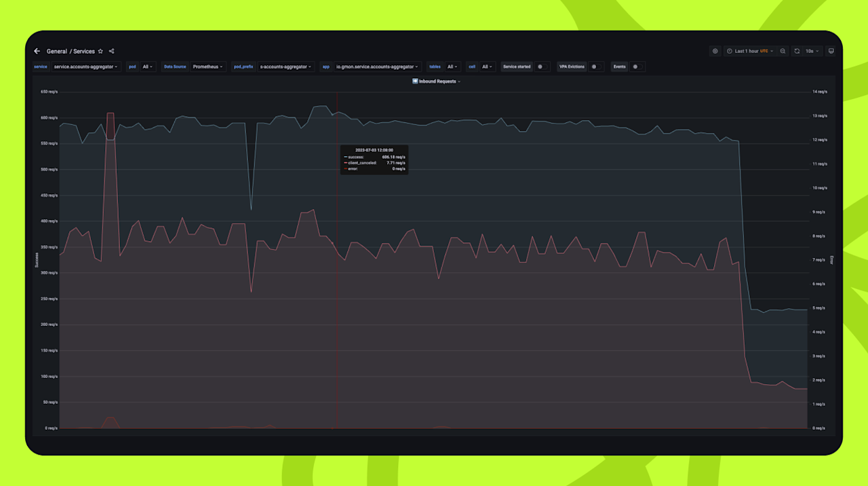Cycle view mode with monitor icon
Viewport: 868px width, 486px height.
click(831, 51)
